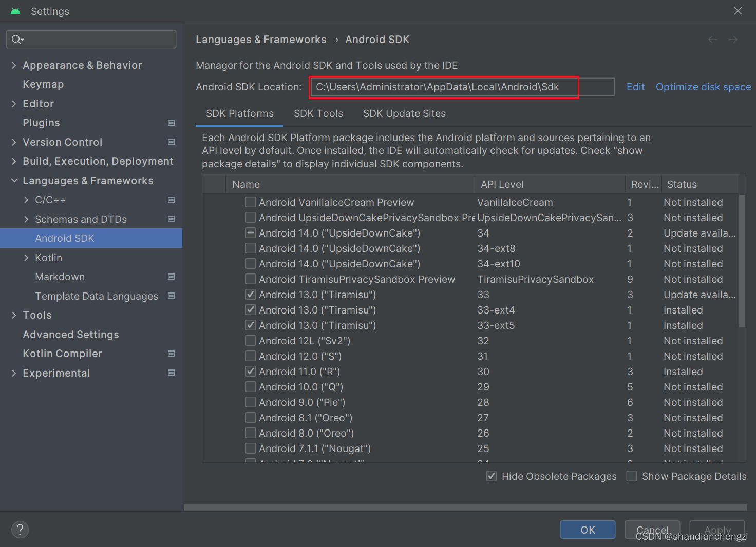The width and height of the screenshot is (756, 547).
Task: Go back with the left navigation arrow
Action: 713,40
